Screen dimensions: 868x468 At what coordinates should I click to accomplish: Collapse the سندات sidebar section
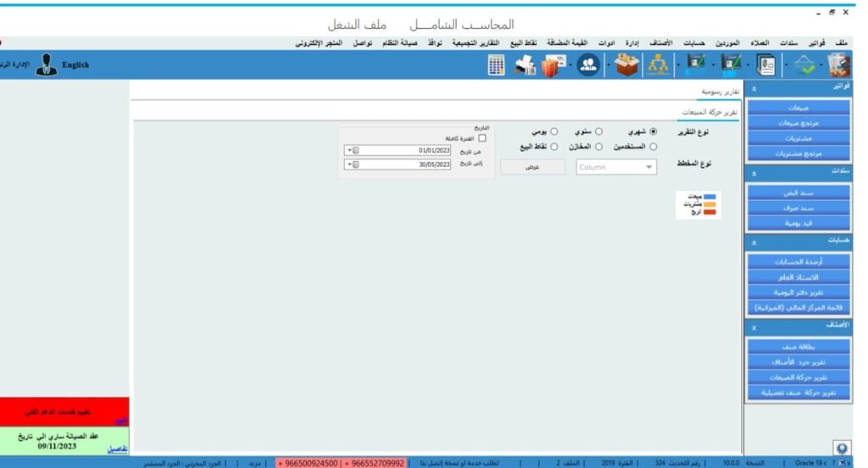click(x=754, y=173)
